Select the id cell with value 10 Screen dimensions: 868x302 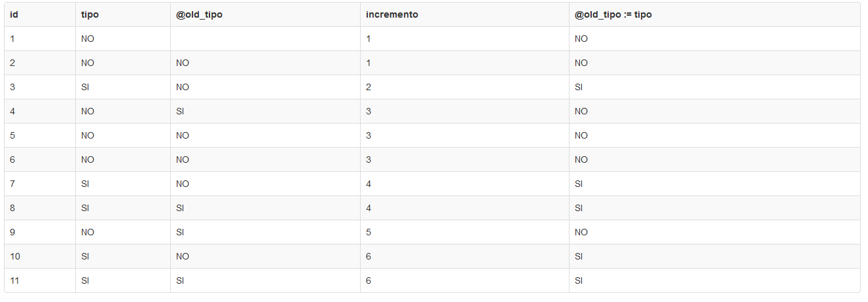(x=40, y=256)
